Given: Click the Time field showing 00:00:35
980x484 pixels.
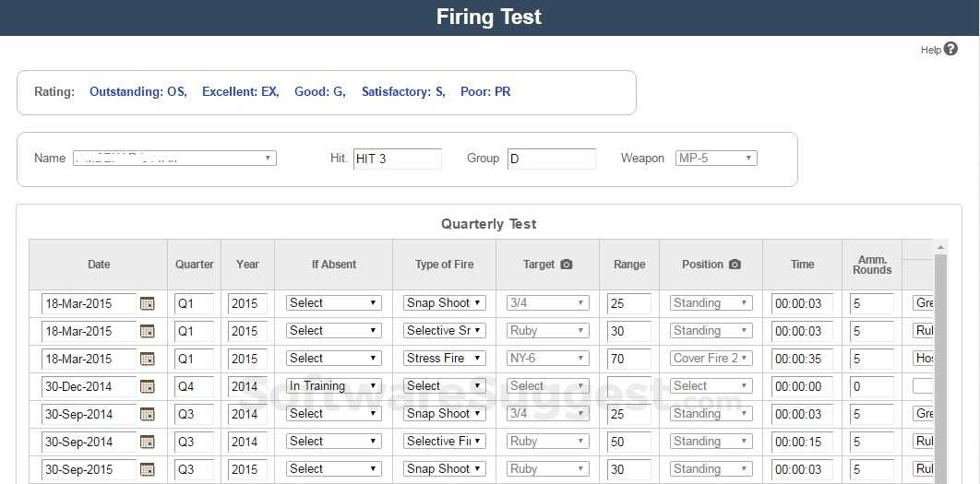Looking at the screenshot, I should pos(802,359).
